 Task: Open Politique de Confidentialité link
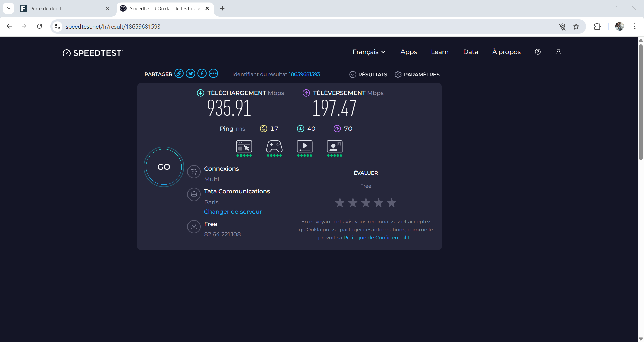(378, 238)
